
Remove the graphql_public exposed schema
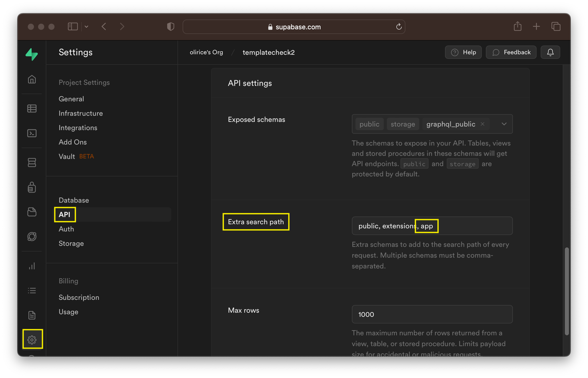coord(483,124)
